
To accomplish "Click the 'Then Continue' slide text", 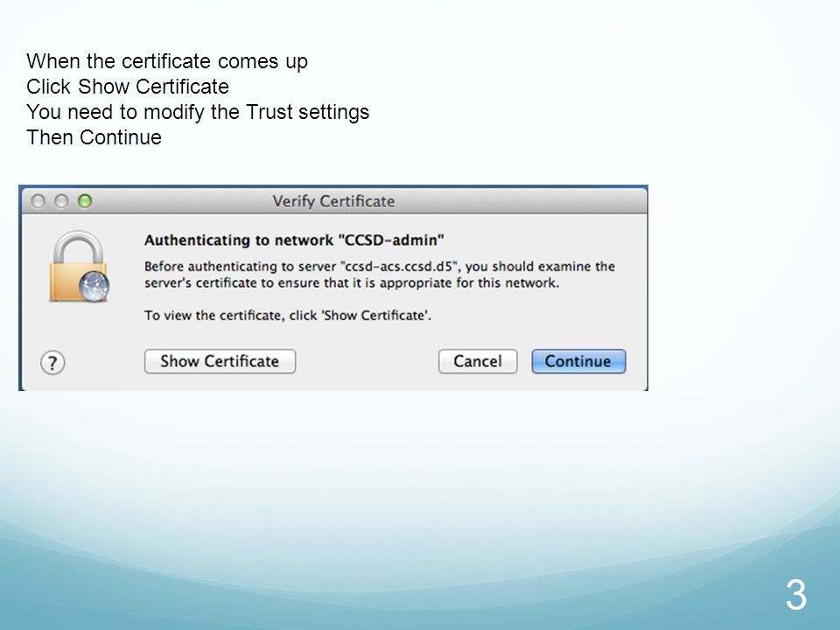I will (x=94, y=137).
